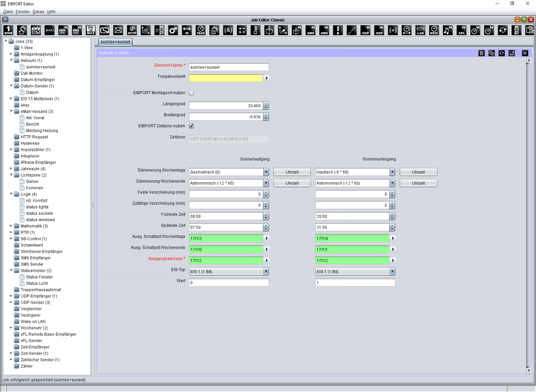Select the YEAR clock icon in toolbar
536x392 pixels.
[200, 30]
